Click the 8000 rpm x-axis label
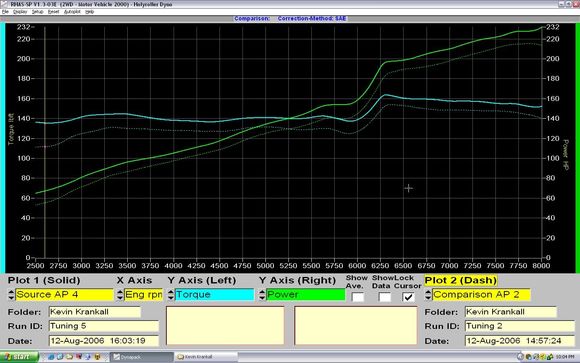 541,266
